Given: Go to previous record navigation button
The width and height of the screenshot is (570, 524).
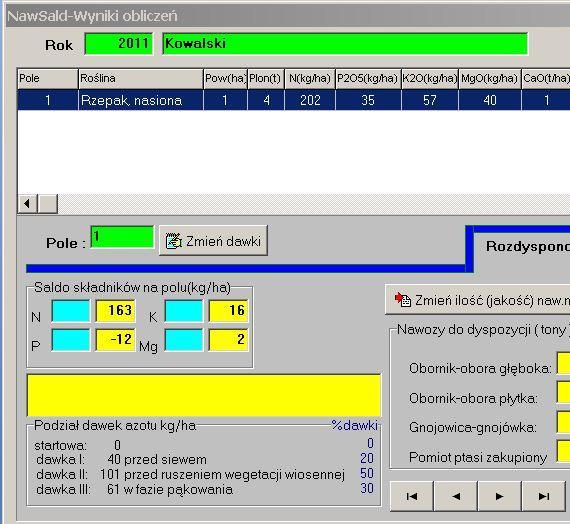Looking at the screenshot, I should (455, 496).
